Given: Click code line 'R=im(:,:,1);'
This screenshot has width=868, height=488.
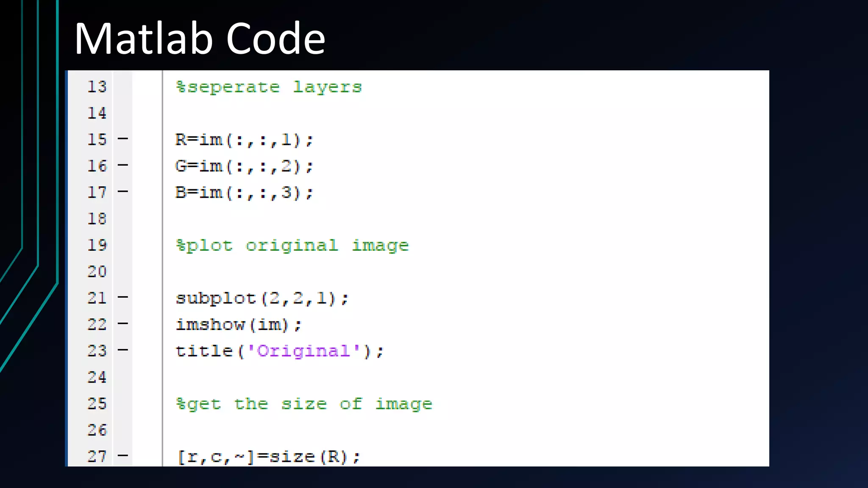Looking at the screenshot, I should (244, 140).
